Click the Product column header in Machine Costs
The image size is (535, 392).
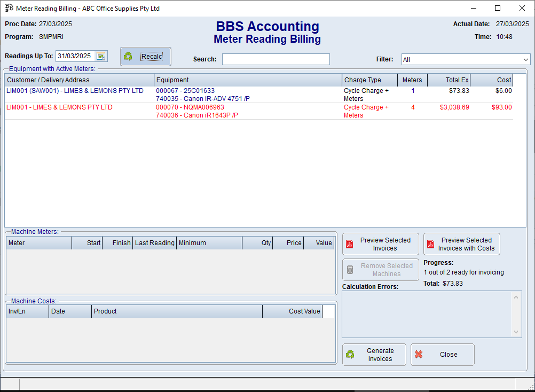click(x=176, y=311)
